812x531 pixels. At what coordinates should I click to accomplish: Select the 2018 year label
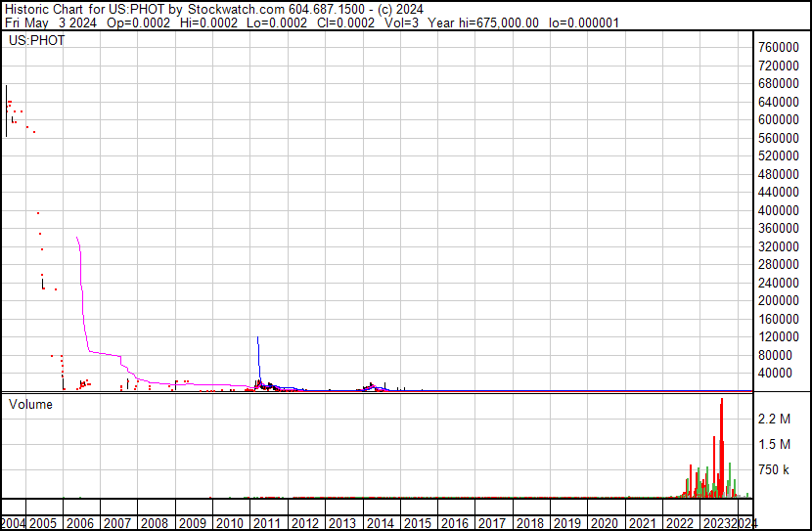point(530,523)
